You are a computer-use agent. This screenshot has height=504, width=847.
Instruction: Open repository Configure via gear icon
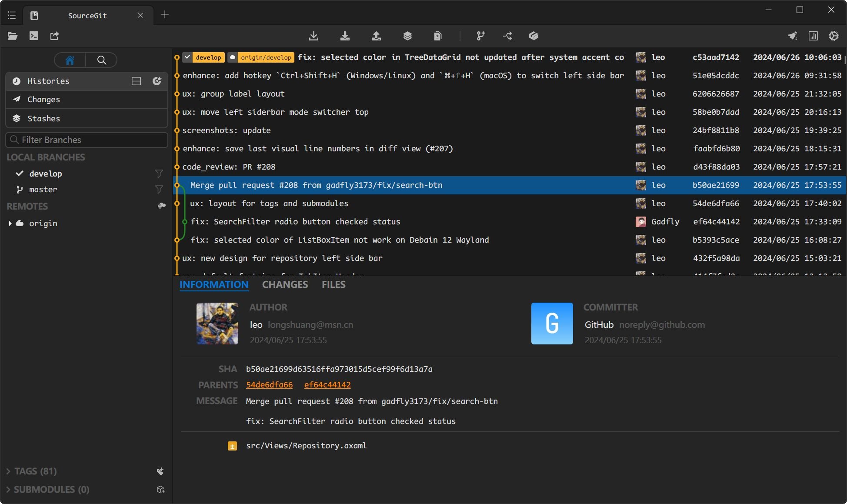(834, 36)
